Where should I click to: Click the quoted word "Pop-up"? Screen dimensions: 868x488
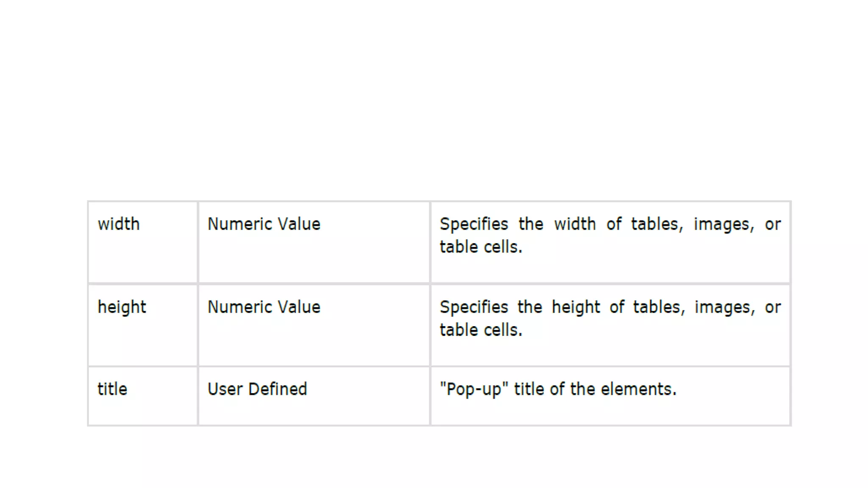(474, 389)
